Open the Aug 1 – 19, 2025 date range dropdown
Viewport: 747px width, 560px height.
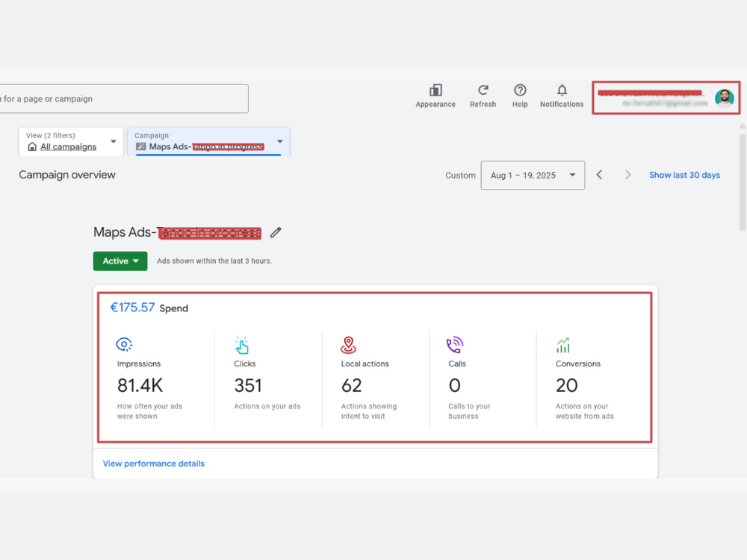point(533,175)
